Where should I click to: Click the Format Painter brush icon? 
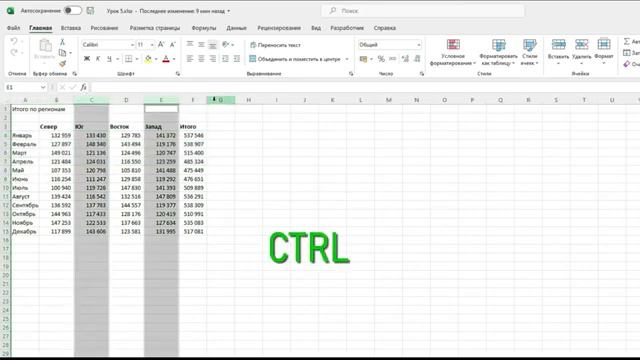coord(62,63)
